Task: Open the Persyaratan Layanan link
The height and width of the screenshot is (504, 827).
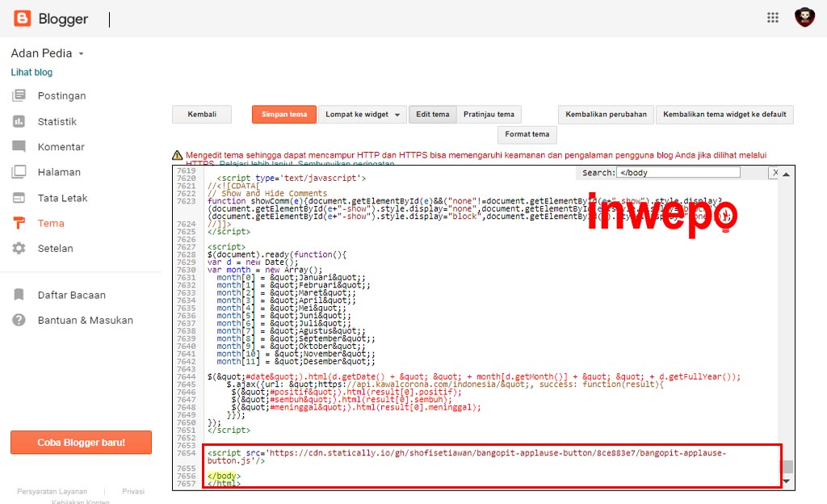Action: coord(52,491)
